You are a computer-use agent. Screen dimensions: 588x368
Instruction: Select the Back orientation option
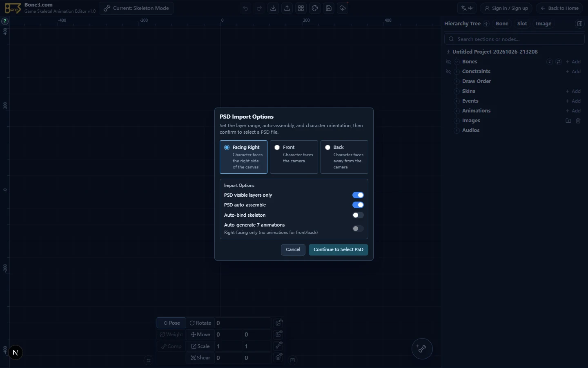344,157
